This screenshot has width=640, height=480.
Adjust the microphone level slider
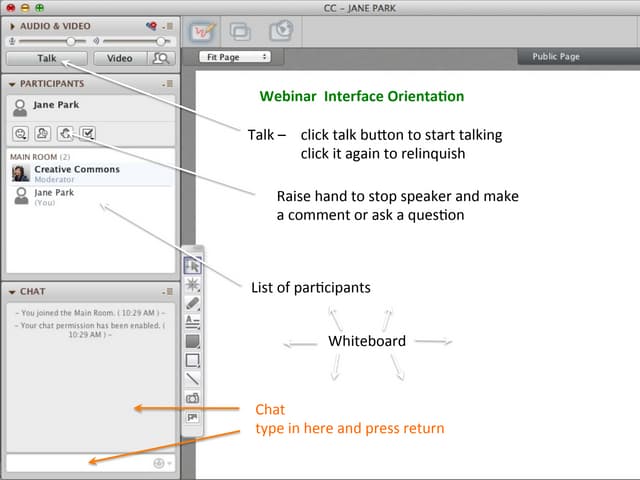click(70, 41)
